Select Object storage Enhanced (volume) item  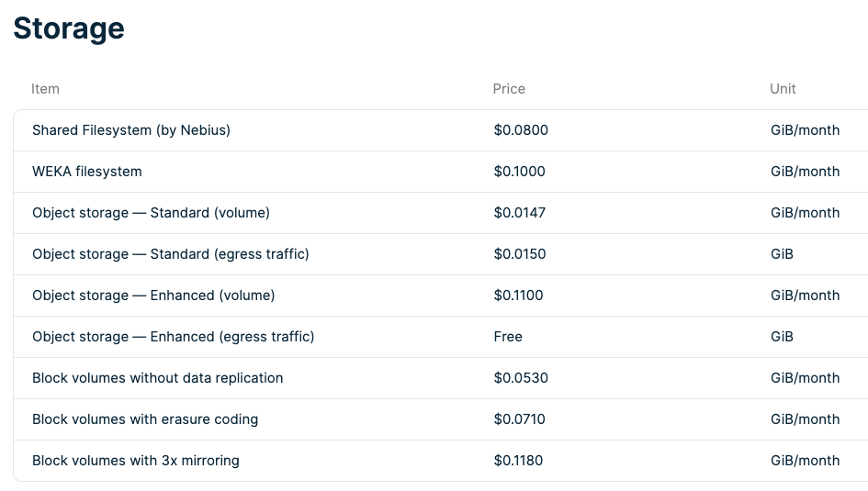(x=153, y=296)
